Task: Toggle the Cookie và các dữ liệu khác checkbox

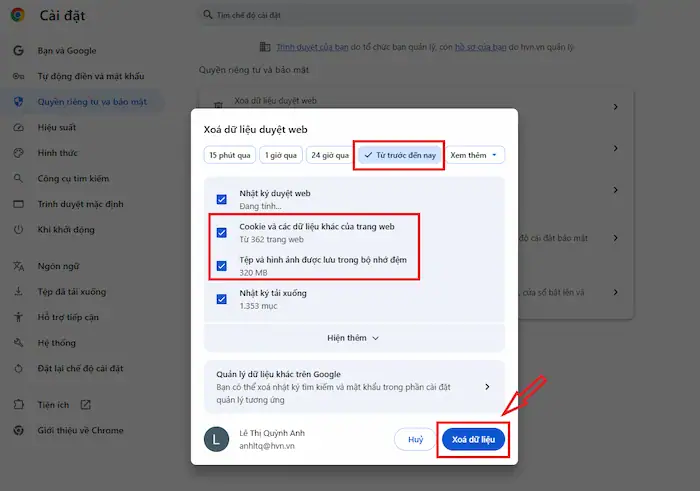Action: click(221, 233)
